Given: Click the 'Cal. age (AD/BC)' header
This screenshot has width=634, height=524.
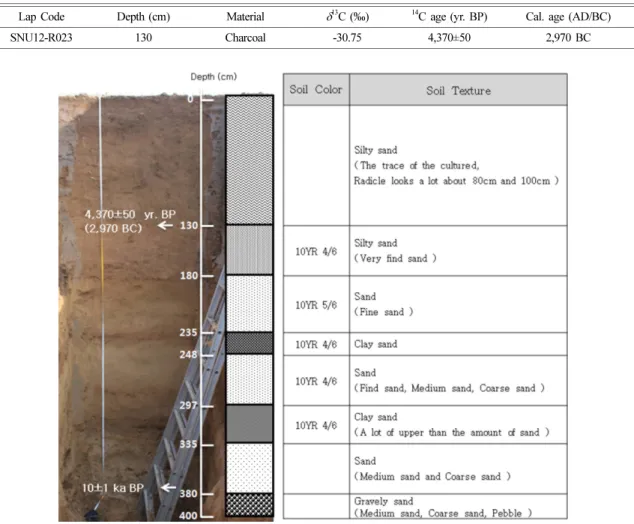Looking at the screenshot, I should click(x=568, y=17).
